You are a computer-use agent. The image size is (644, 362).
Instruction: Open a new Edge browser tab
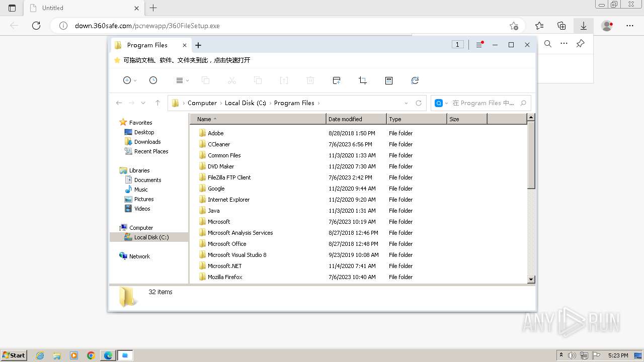point(153,8)
